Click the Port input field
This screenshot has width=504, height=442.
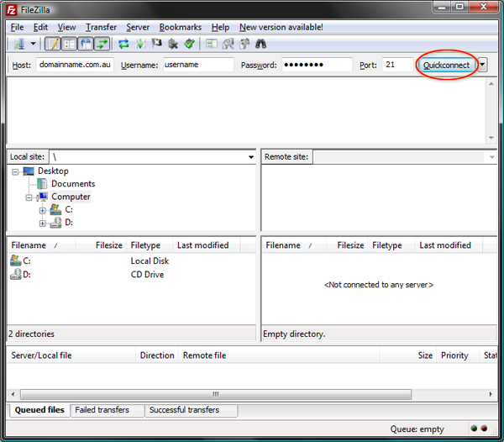(397, 65)
